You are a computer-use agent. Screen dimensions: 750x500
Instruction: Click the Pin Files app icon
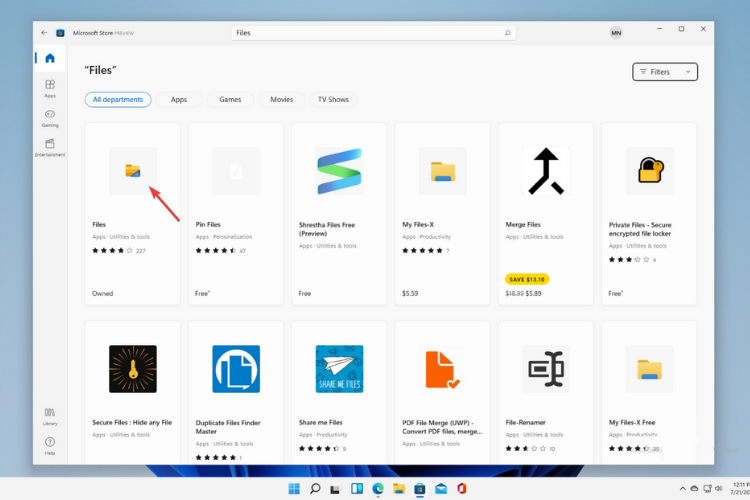pyautogui.click(x=236, y=171)
